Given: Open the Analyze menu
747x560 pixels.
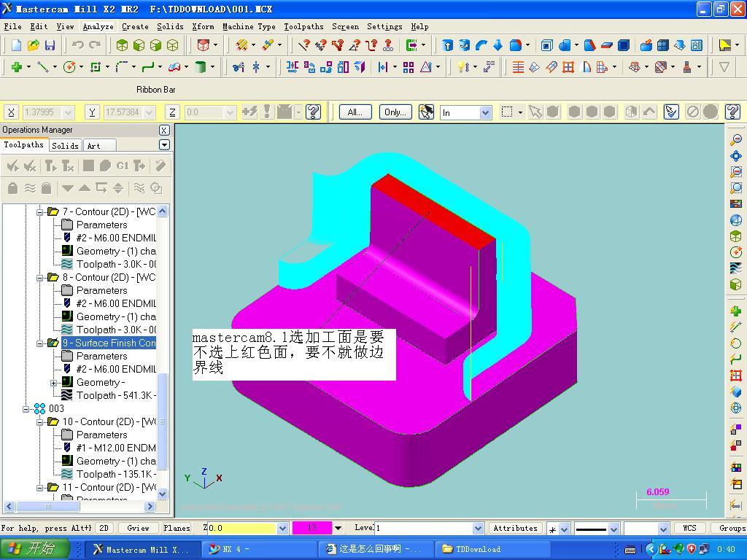Looking at the screenshot, I should [x=98, y=27].
